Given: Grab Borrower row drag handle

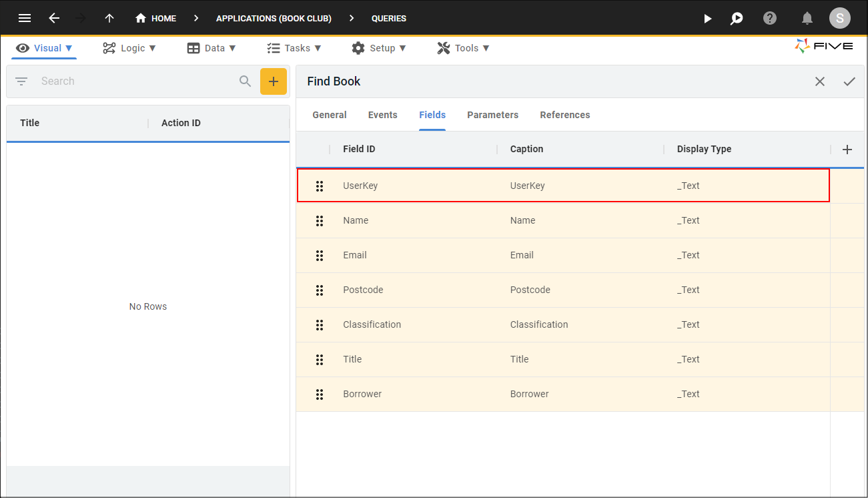Looking at the screenshot, I should point(320,394).
